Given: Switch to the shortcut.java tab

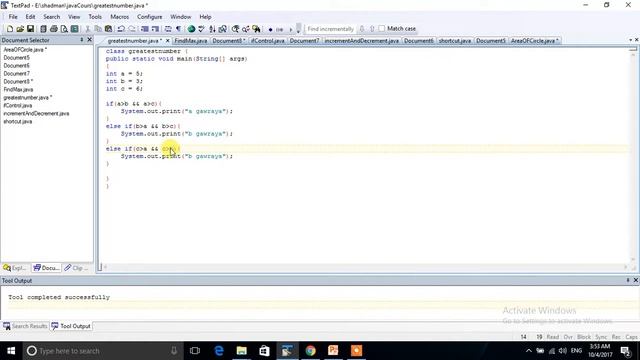Looking at the screenshot, I should (x=455, y=41).
